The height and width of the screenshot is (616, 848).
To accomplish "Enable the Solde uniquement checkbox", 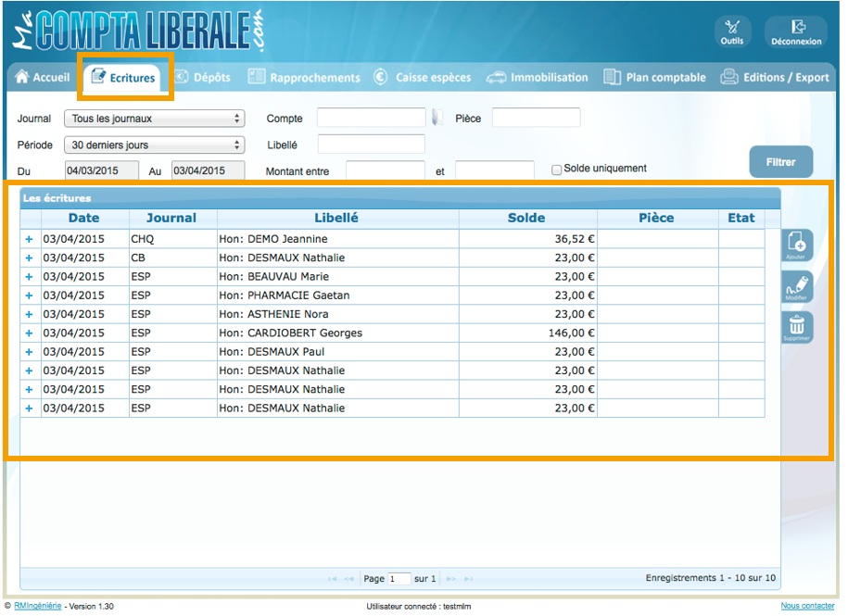I will (557, 170).
